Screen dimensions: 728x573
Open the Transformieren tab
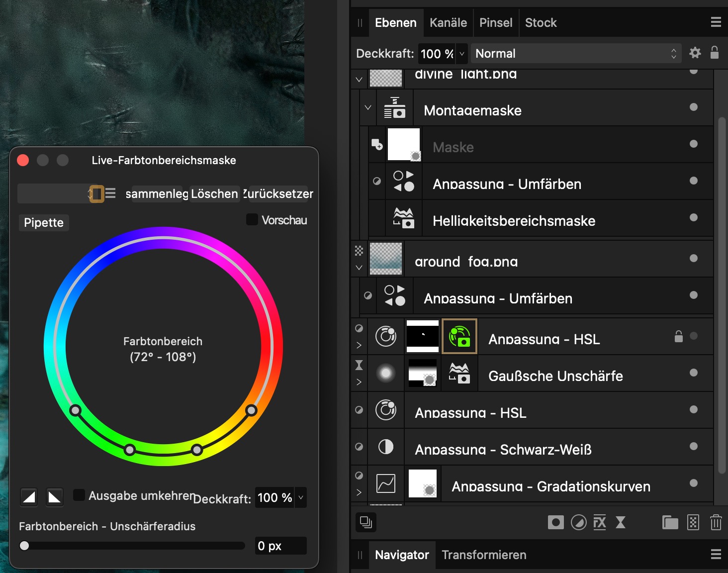tap(483, 555)
